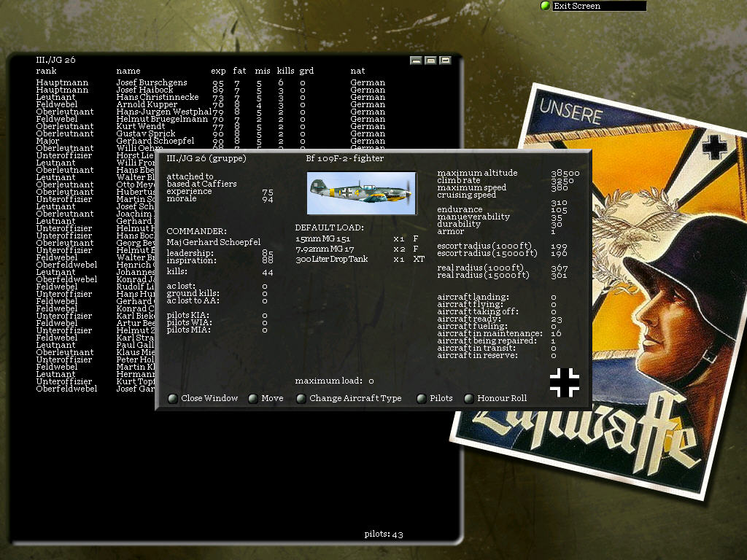The image size is (747, 560).
Task: Open the Pilots list button
Action: 435,398
